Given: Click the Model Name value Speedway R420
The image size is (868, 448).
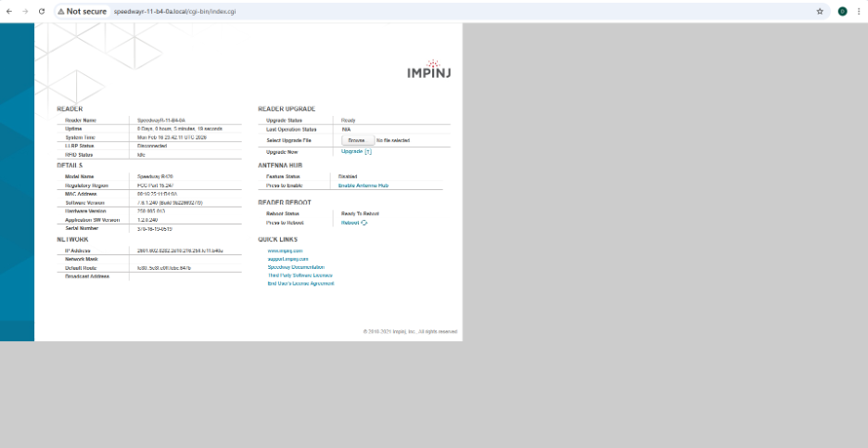Looking at the screenshot, I should pos(156,176).
